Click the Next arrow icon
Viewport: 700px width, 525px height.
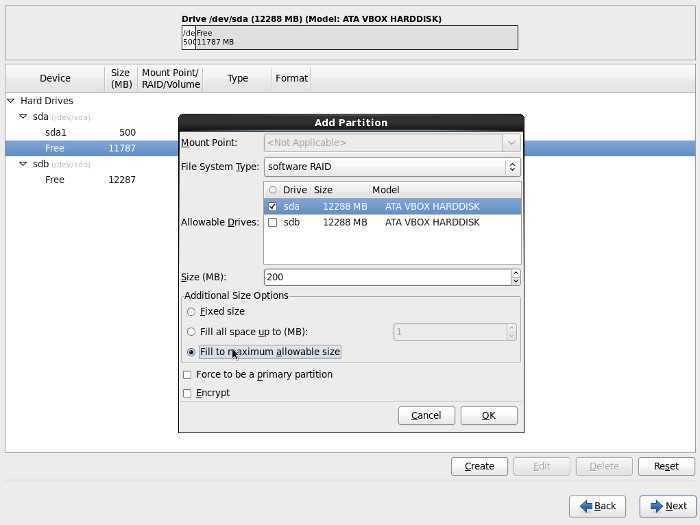tap(656, 506)
